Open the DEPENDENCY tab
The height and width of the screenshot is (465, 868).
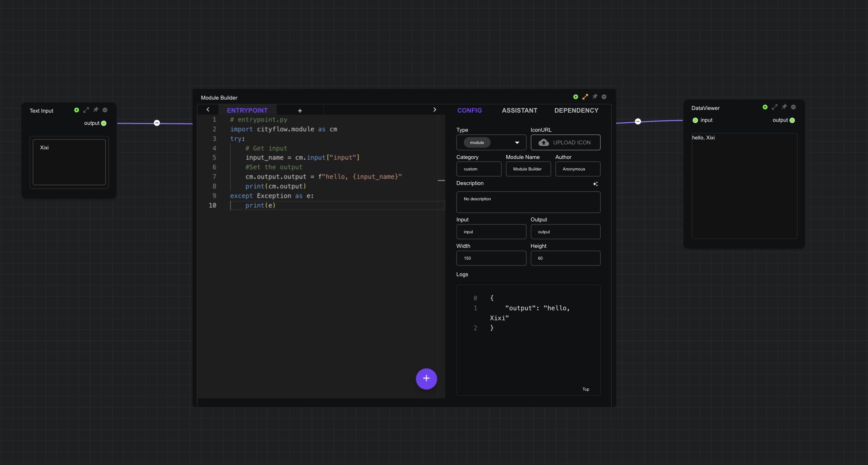click(x=576, y=110)
